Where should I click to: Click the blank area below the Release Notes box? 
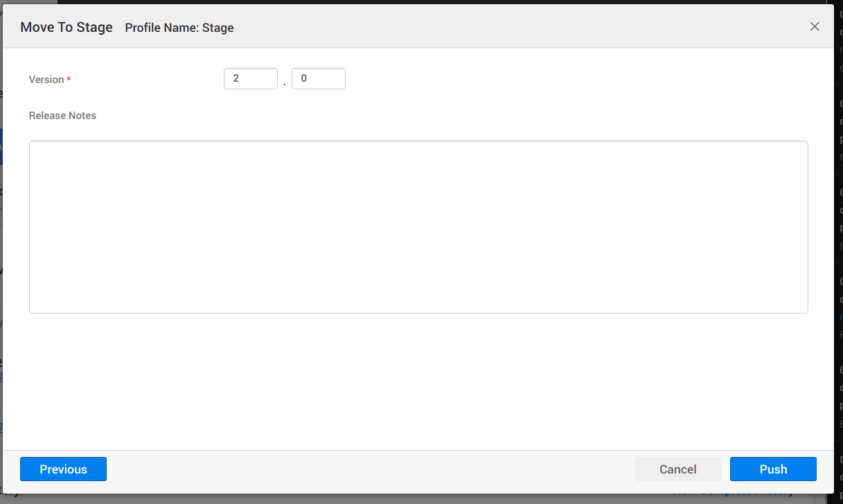[418, 381]
